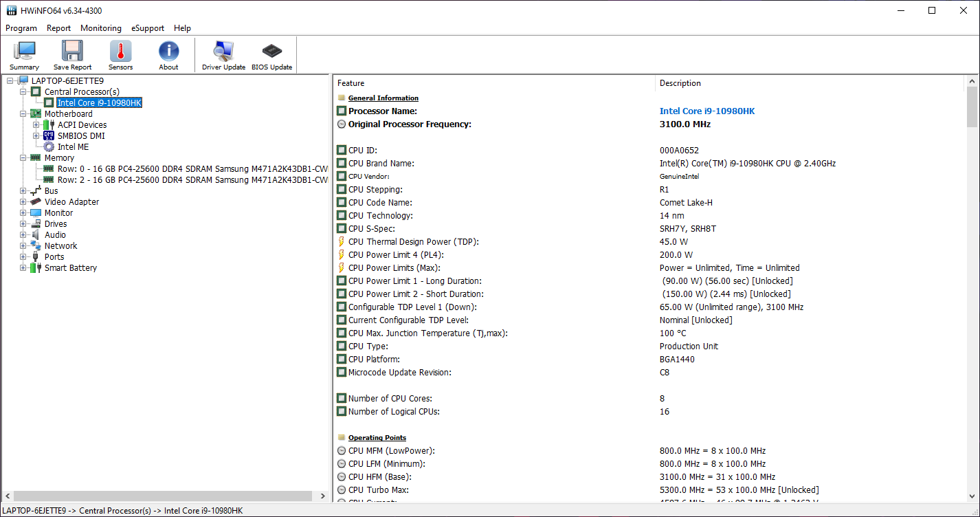Collapse the Memory tree node
Screen dimensions: 980x517
tap(23, 158)
